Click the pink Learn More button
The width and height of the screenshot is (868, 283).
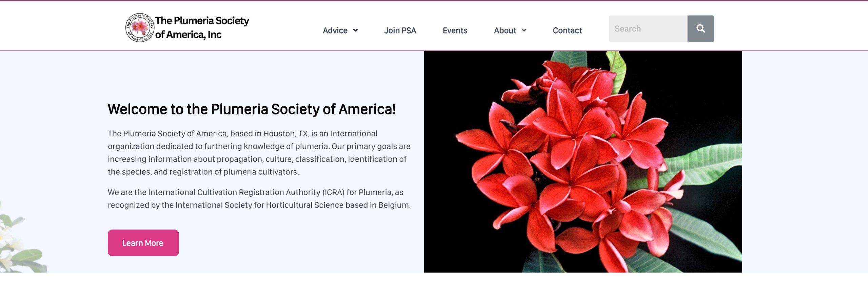click(x=143, y=243)
